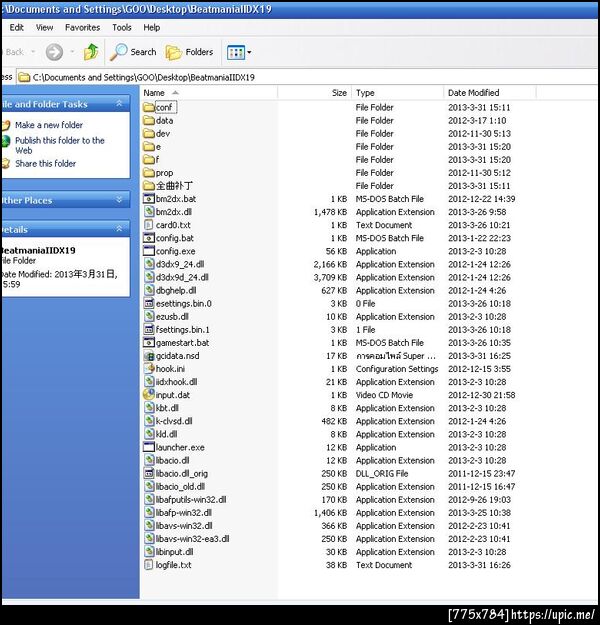Select the libacio_old.dll file name

pyautogui.click(x=180, y=487)
